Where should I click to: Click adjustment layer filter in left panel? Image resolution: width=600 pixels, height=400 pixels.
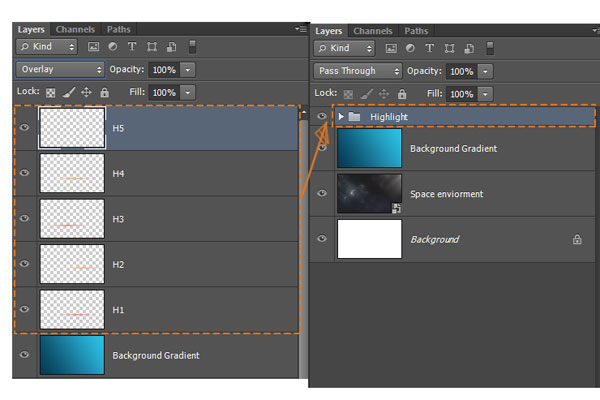click(113, 47)
